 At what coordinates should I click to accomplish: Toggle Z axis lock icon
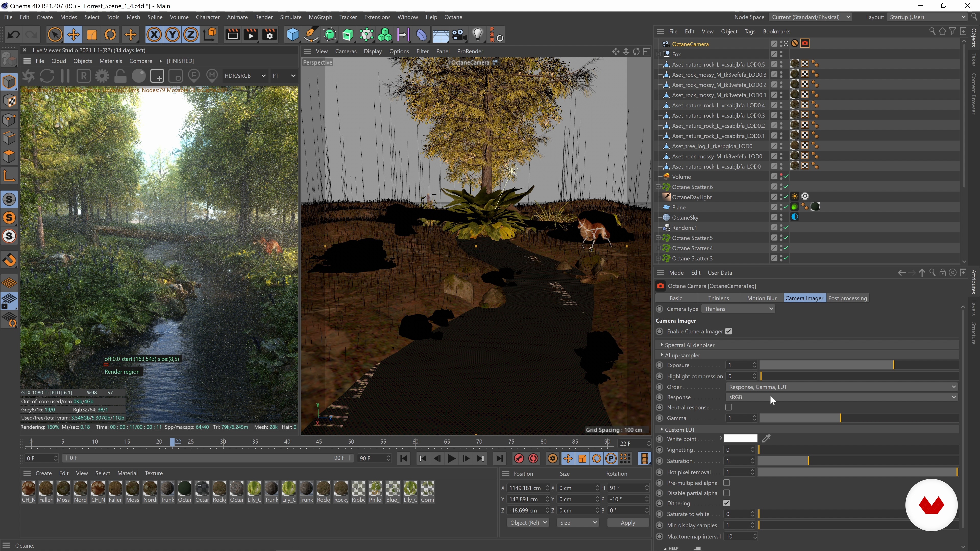[191, 35]
